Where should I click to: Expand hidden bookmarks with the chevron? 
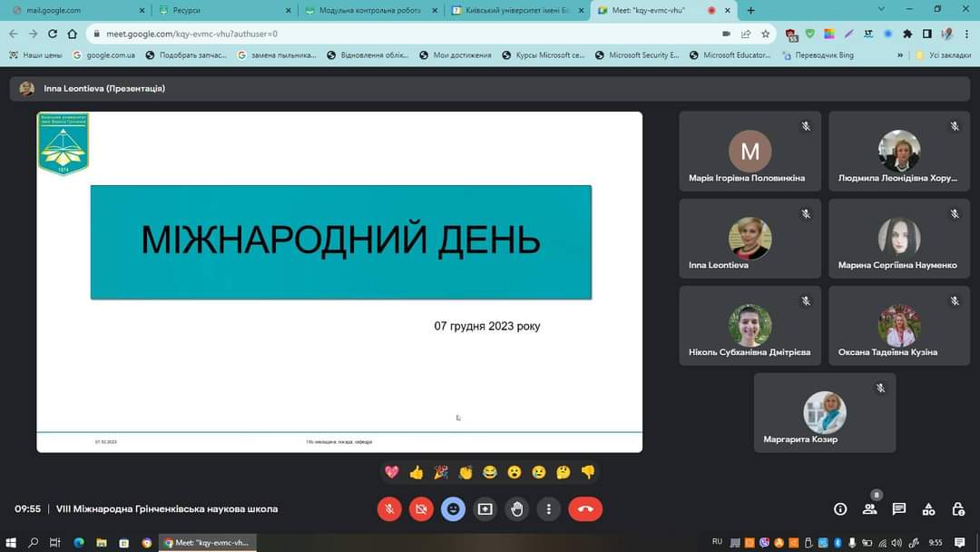point(899,54)
